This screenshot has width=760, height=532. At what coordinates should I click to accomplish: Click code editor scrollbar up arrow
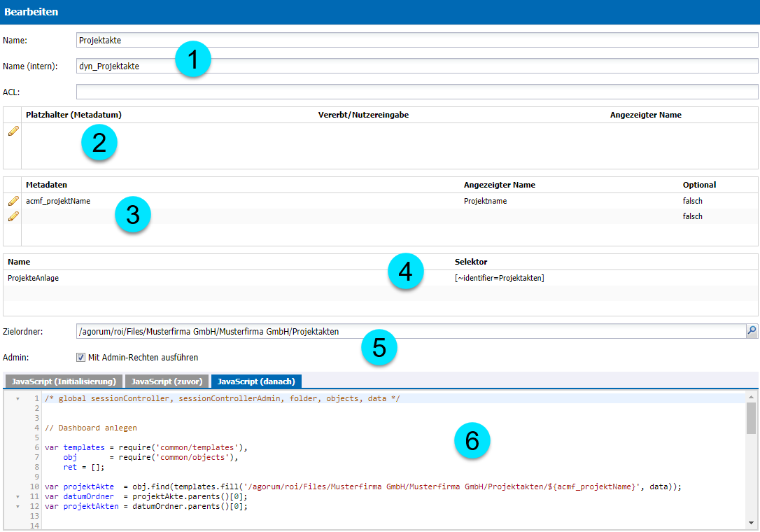tap(752, 397)
